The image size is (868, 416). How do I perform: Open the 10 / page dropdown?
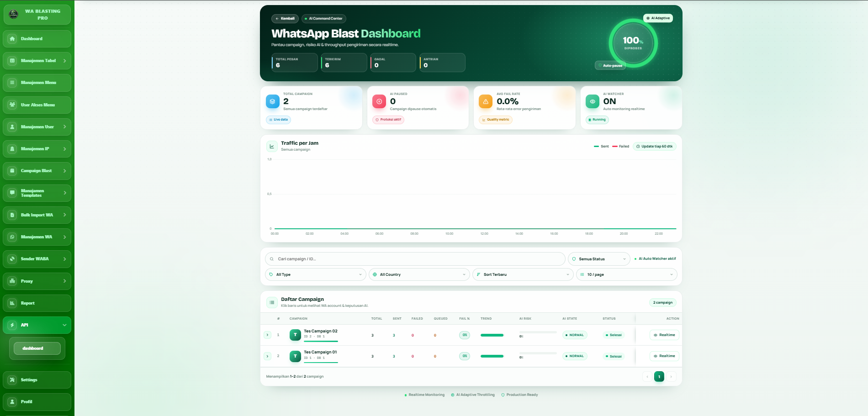click(x=627, y=274)
